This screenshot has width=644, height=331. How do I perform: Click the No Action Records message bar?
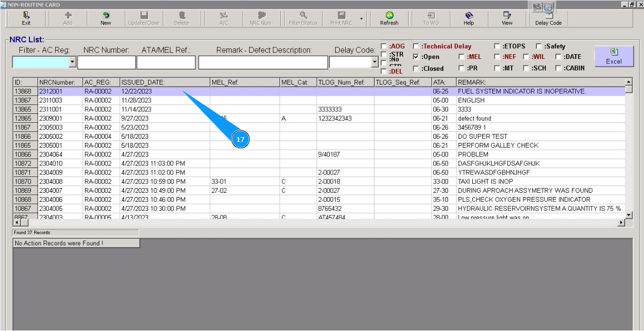(76, 243)
